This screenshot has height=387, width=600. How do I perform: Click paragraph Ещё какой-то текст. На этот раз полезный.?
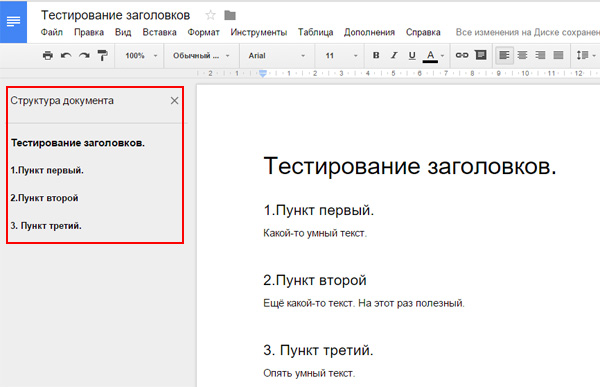[364, 303]
